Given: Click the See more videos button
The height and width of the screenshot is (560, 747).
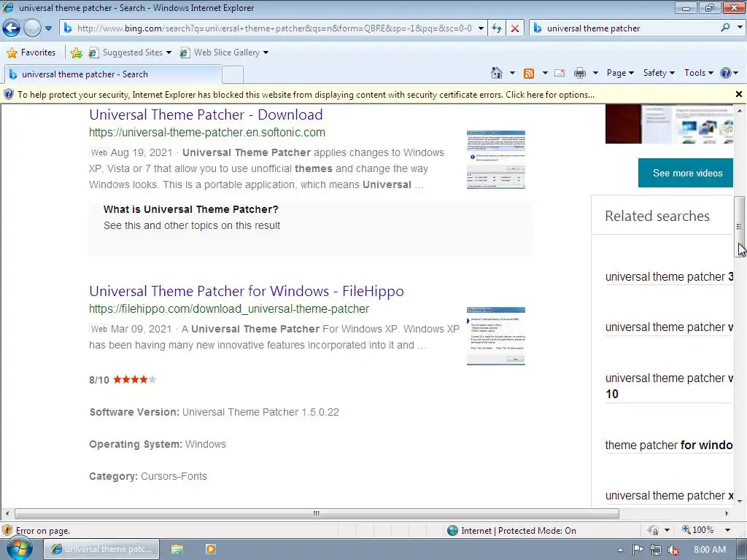Looking at the screenshot, I should [x=687, y=173].
